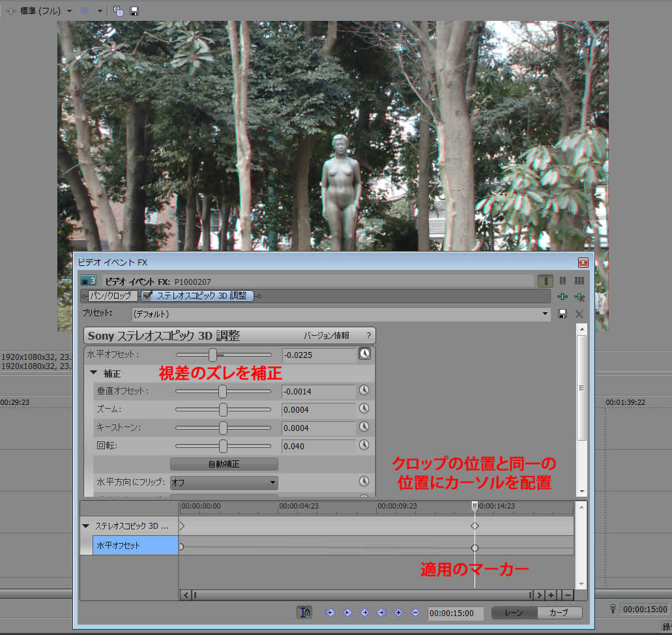Click the 回転 animate clock icon
The width and height of the screenshot is (672, 635).
pos(364,446)
